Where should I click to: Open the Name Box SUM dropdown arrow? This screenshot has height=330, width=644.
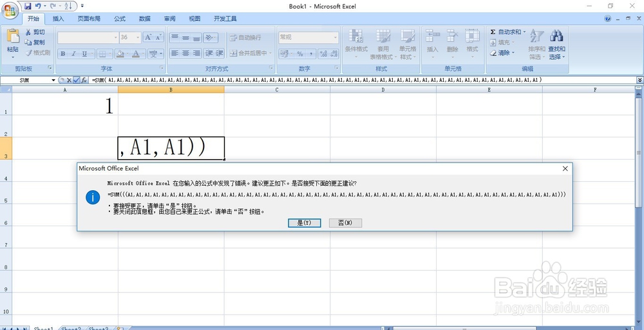53,80
